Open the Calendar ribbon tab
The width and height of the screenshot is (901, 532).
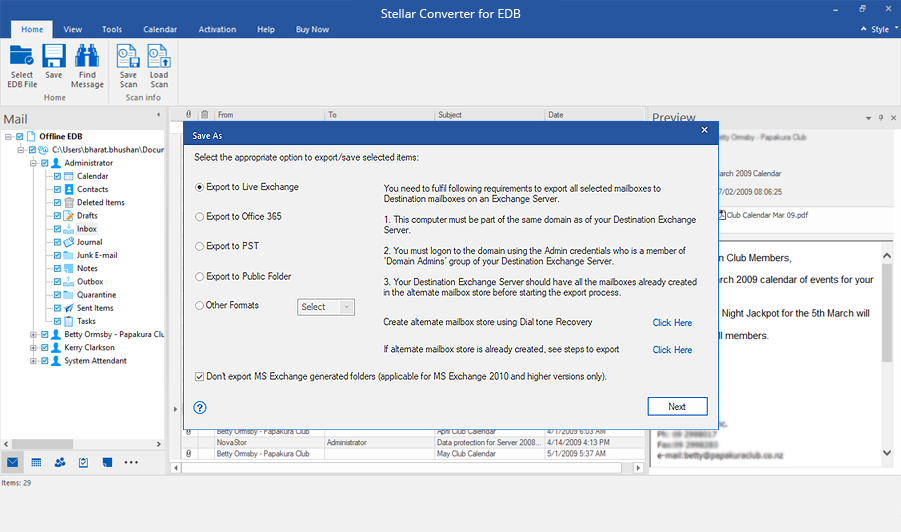[x=160, y=29]
